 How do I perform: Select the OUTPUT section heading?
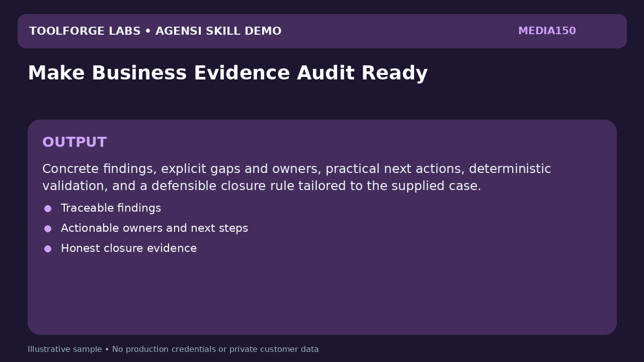point(74,142)
